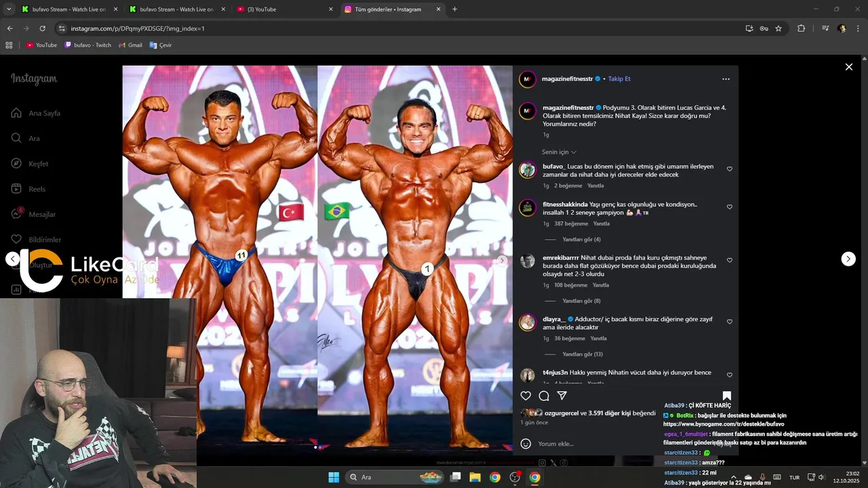Click the taskbar 'Ara' search box
This screenshot has width=868, height=488.
[x=395, y=477]
